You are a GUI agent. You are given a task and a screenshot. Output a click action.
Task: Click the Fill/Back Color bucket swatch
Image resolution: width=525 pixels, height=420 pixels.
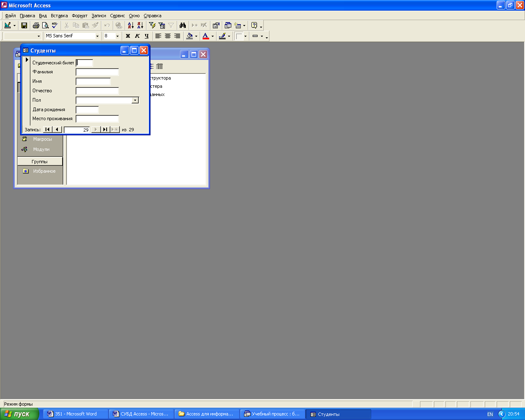tap(189, 36)
